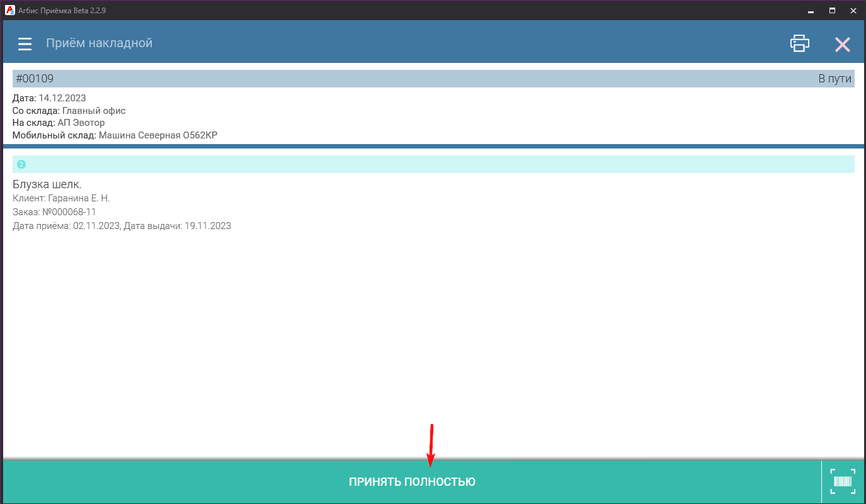Click the client line 'Гаранина Е. Н.'
The width and height of the screenshot is (866, 504).
pyautogui.click(x=61, y=198)
